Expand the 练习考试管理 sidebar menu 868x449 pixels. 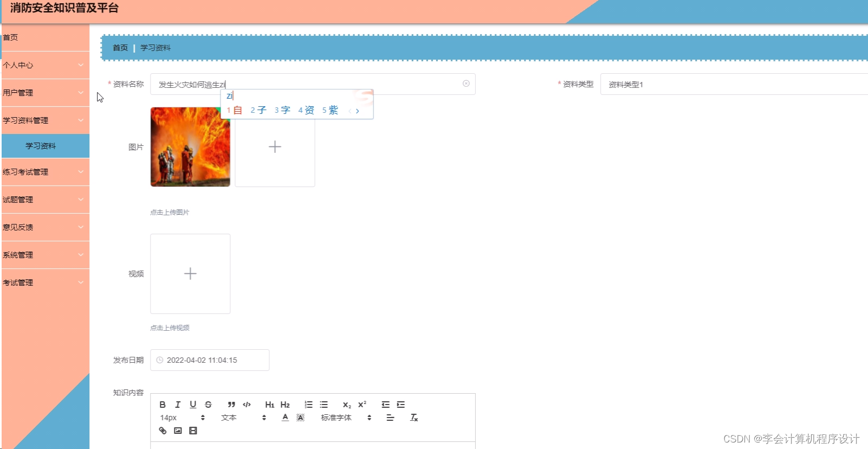(44, 172)
